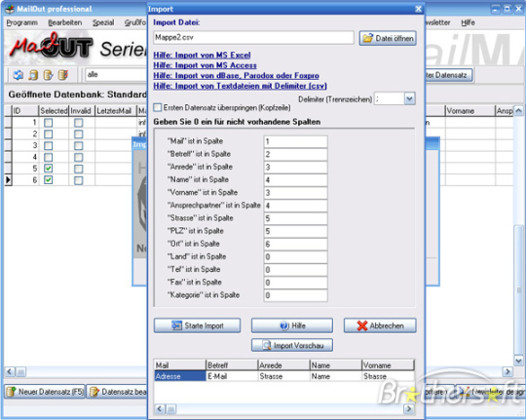Click the first toolbar icon in MailOut window
Screen dimensions: 526x420
pyautogui.click(x=18, y=75)
